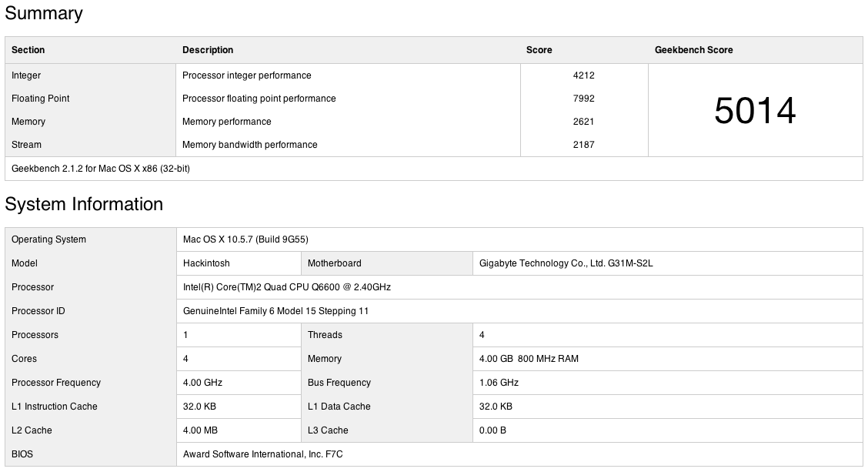Select the Memory performance description text
The height and width of the screenshot is (472, 868).
pyautogui.click(x=227, y=122)
